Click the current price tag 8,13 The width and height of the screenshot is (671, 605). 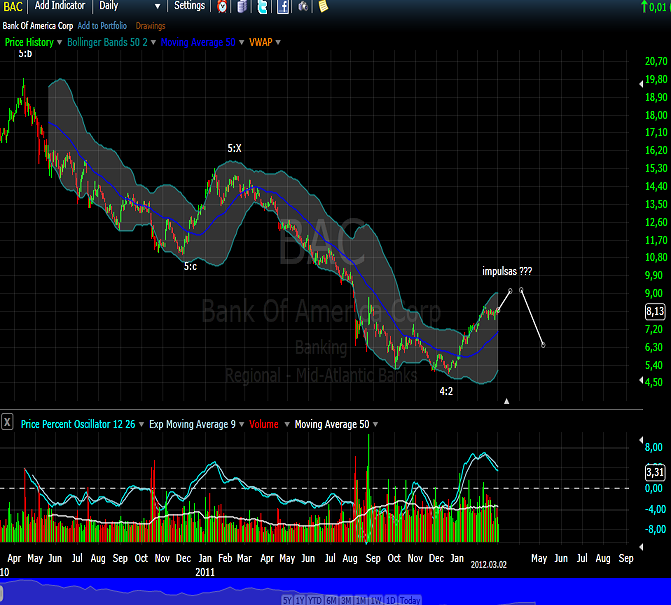655,311
